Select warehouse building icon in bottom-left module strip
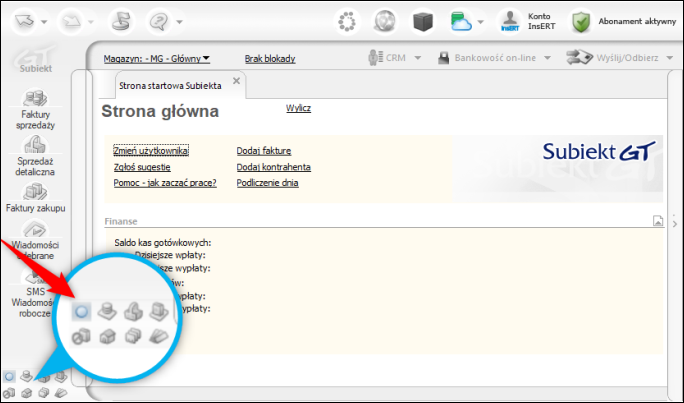This screenshot has width=684, height=403. 27,393
